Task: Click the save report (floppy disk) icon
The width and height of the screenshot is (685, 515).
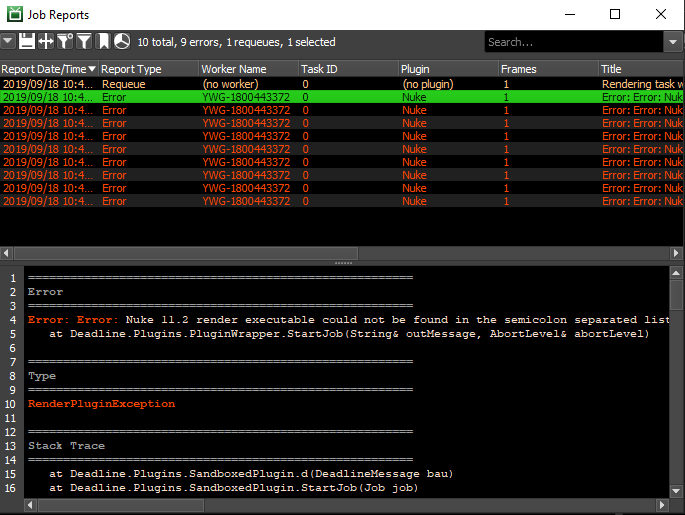Action: pyautogui.click(x=27, y=42)
